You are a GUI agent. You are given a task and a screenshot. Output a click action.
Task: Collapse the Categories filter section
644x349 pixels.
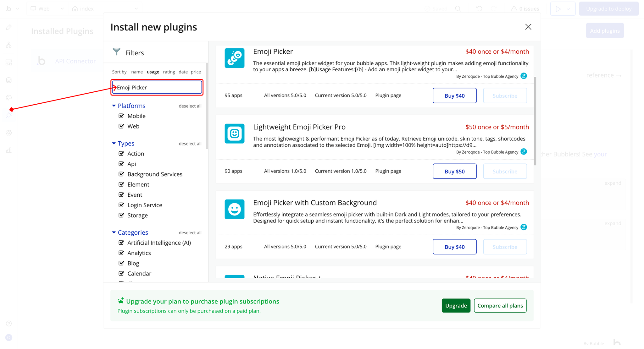pyautogui.click(x=114, y=232)
